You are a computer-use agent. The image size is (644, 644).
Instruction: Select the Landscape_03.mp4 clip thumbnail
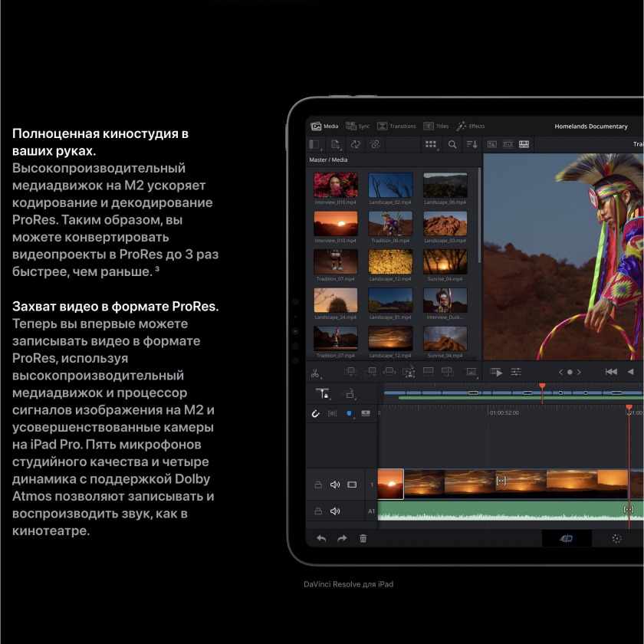[445, 223]
